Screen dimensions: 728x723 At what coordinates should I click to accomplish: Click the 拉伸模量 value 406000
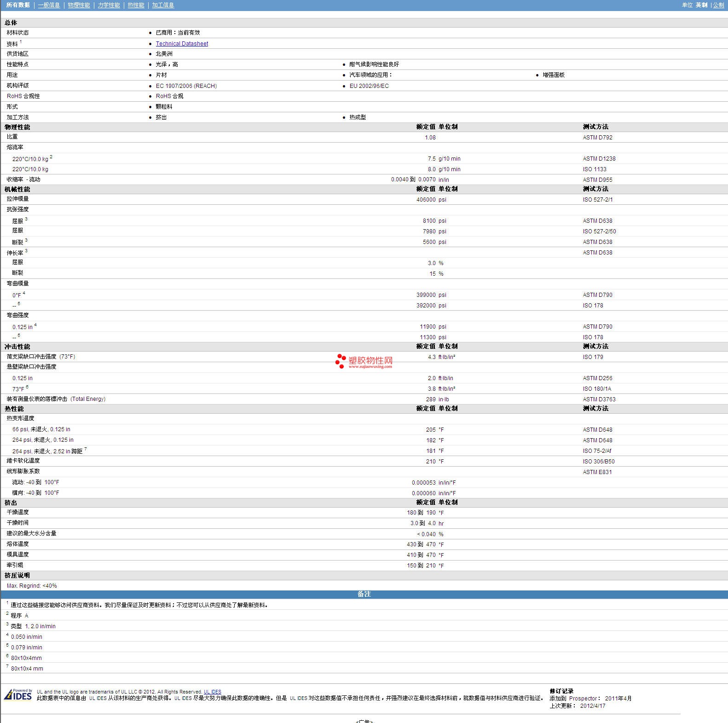click(426, 200)
